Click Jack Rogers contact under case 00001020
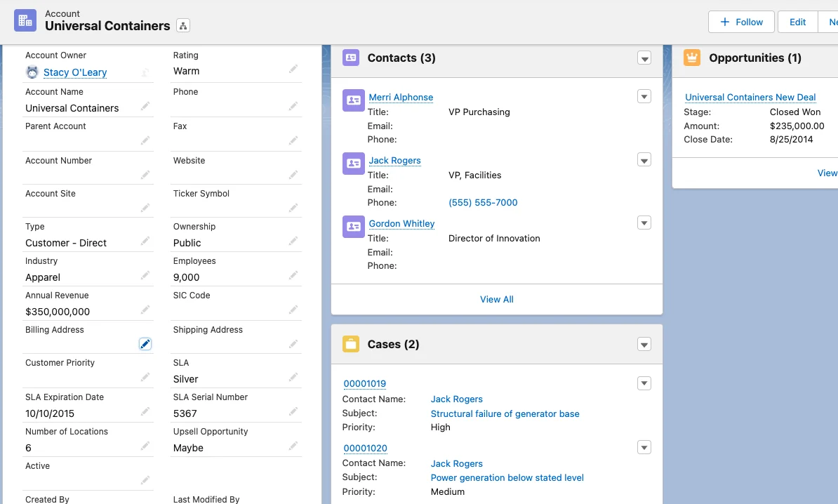Screen dimensions: 838x504 [x=456, y=463]
